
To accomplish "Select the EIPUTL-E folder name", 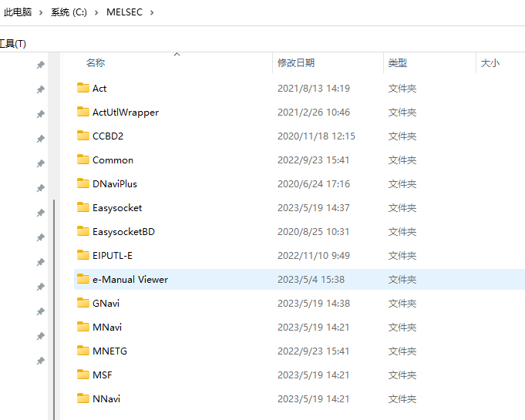I will click(x=113, y=255).
